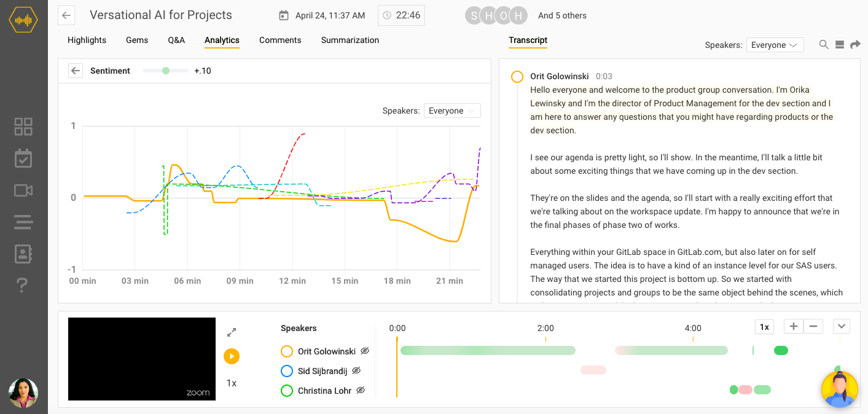868x414 pixels.
Task: Zoom in the timeline with plus button
Action: coord(794,326)
